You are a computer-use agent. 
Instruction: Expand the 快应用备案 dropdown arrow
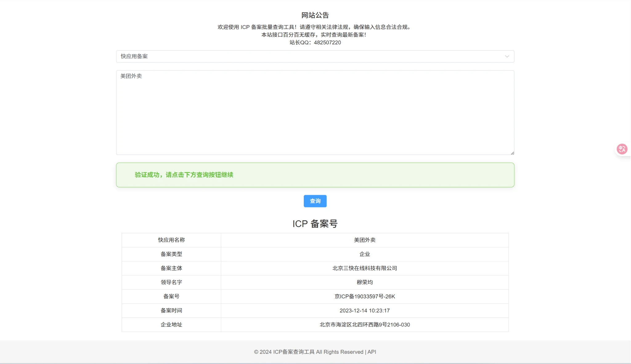coord(507,56)
